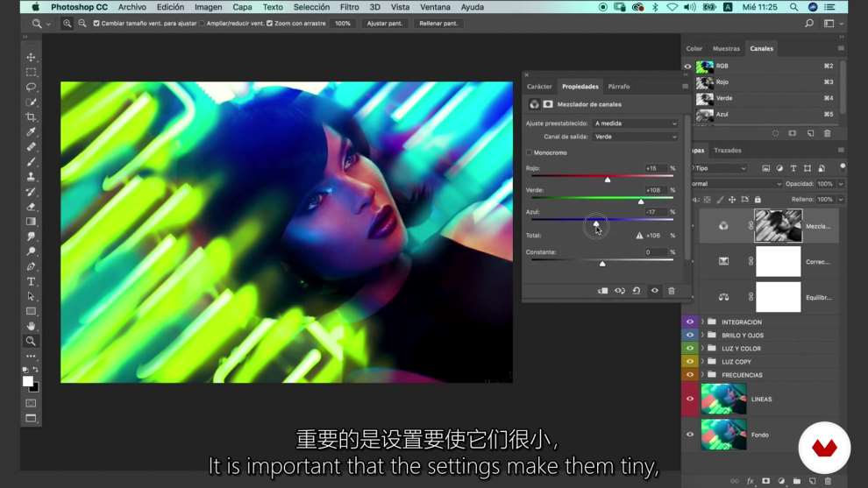Switch to the Carácter tab
The width and height of the screenshot is (868, 488).
pos(539,87)
